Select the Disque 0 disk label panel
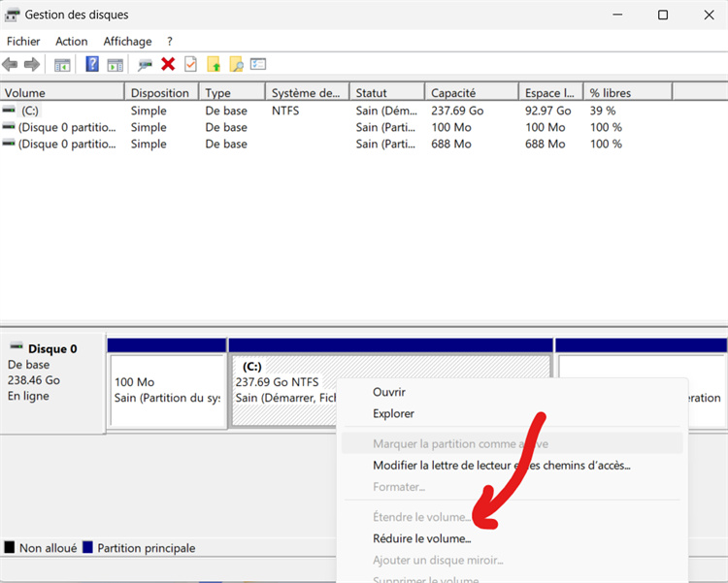 tap(52, 383)
